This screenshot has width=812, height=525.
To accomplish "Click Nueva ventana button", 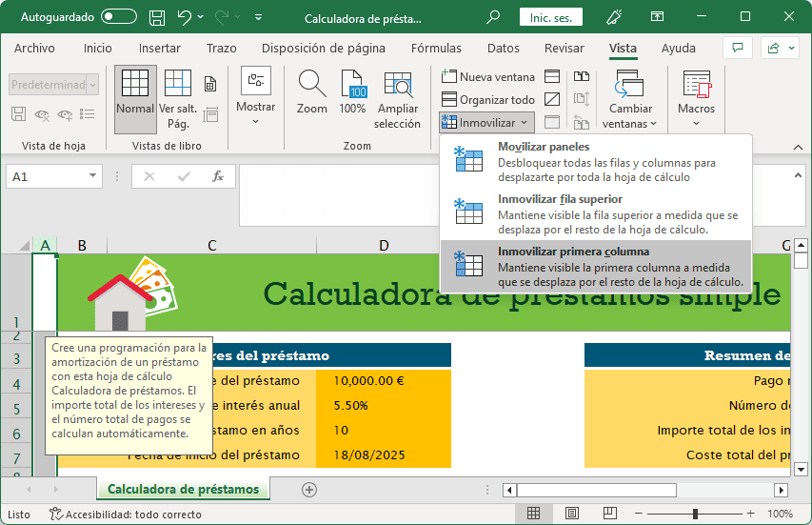I will 488,76.
